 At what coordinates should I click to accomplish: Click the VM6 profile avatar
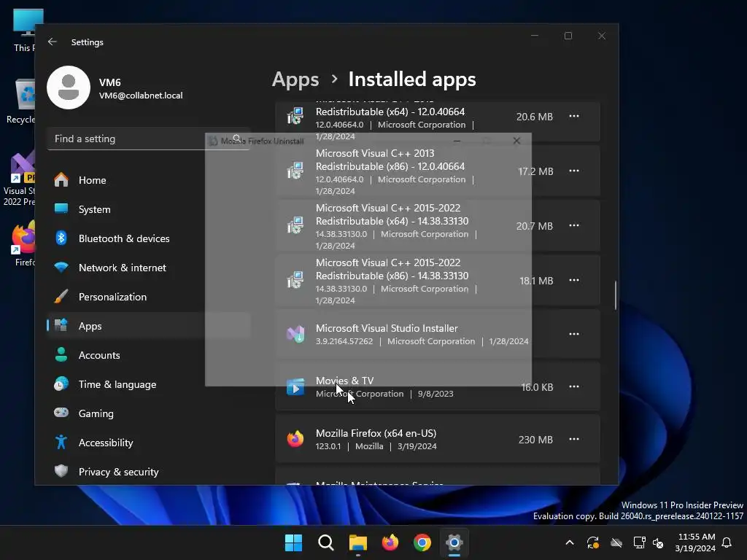tap(69, 87)
